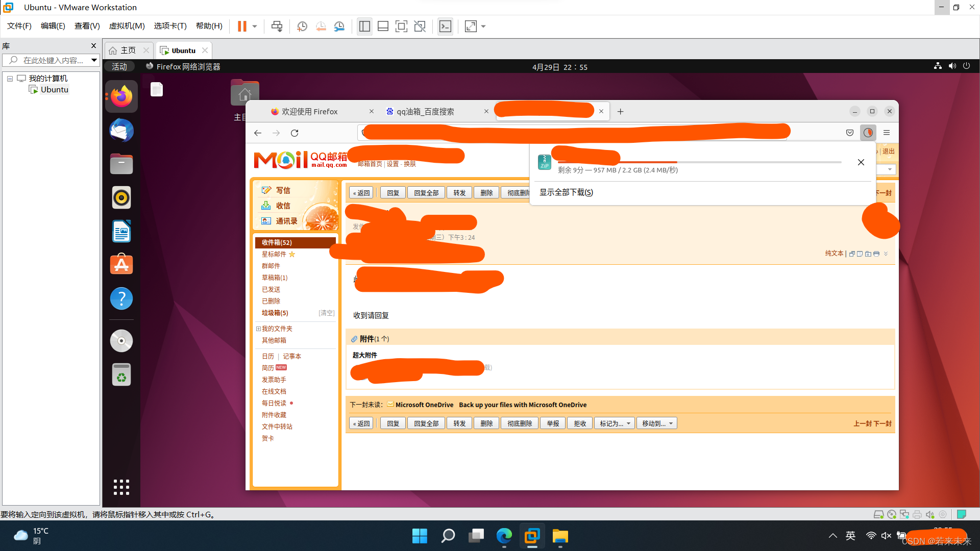Viewport: 980px width, 551px height.
Task: Click the disc drive dock icon
Action: (121, 341)
